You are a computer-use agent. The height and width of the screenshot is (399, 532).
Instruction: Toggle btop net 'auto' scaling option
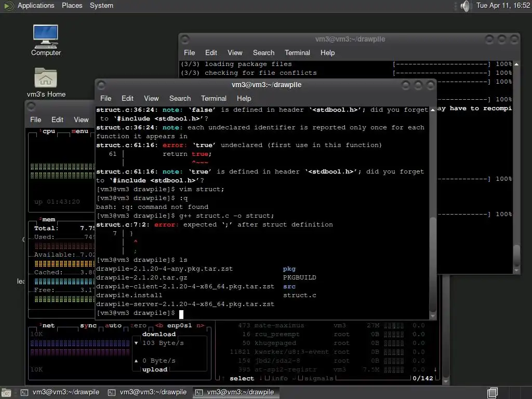pos(113,325)
